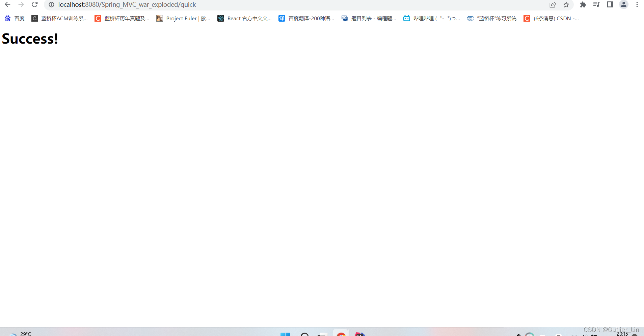644x336 pixels.
Task: Click the Success! heading text
Action: tap(30, 39)
